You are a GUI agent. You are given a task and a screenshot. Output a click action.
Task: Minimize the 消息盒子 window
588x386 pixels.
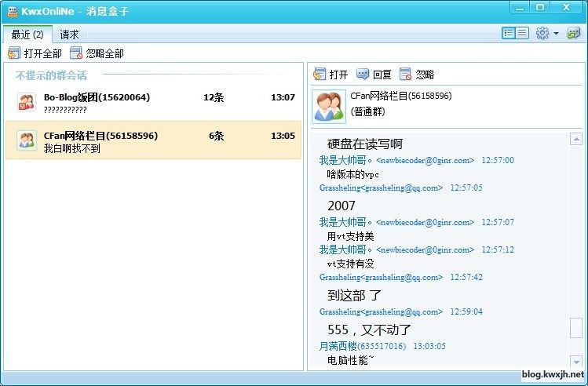[520, 7]
